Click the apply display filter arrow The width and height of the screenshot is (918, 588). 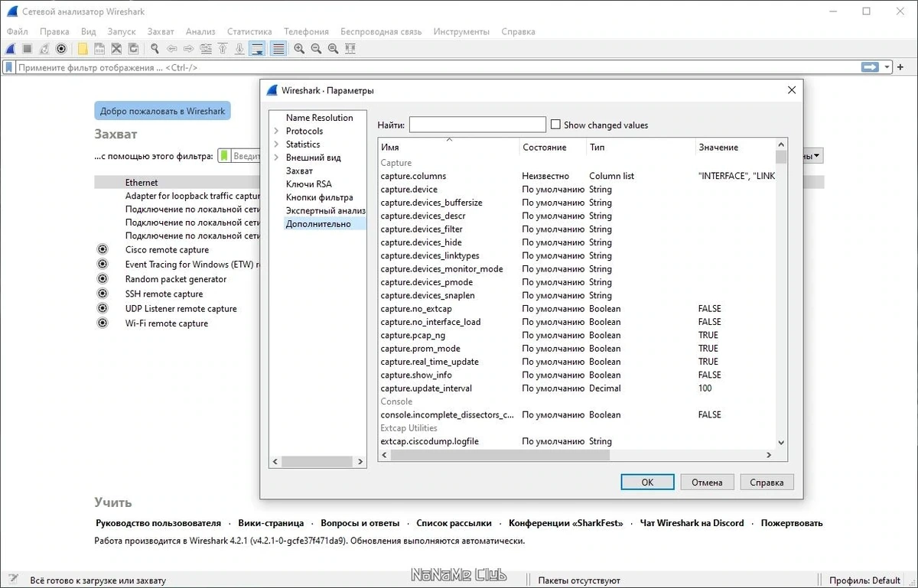pyautogui.click(x=870, y=67)
